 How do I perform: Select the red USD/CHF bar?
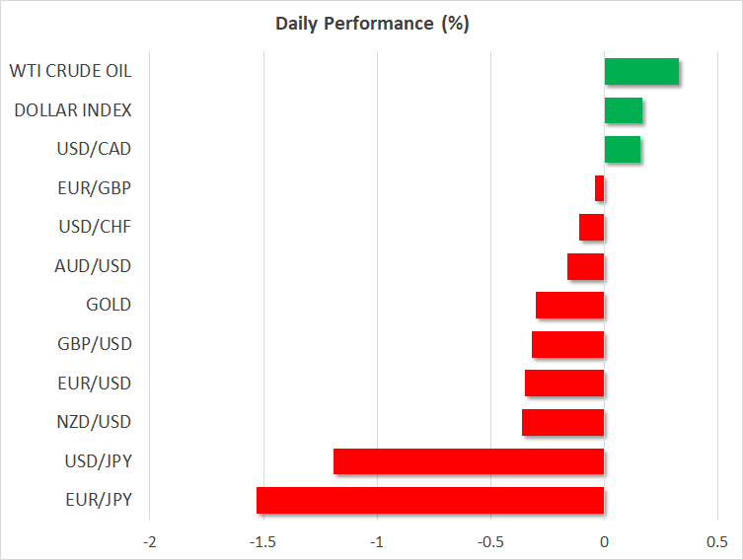pos(591,227)
